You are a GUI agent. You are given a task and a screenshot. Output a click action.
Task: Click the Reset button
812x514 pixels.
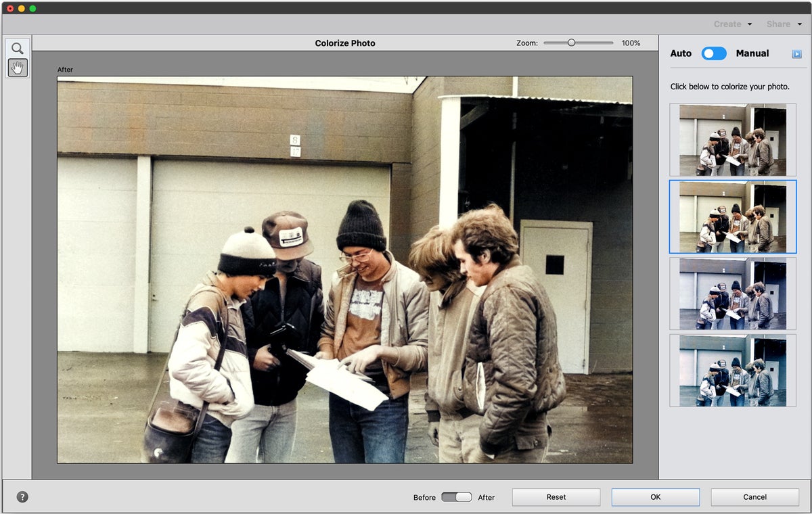click(x=556, y=497)
